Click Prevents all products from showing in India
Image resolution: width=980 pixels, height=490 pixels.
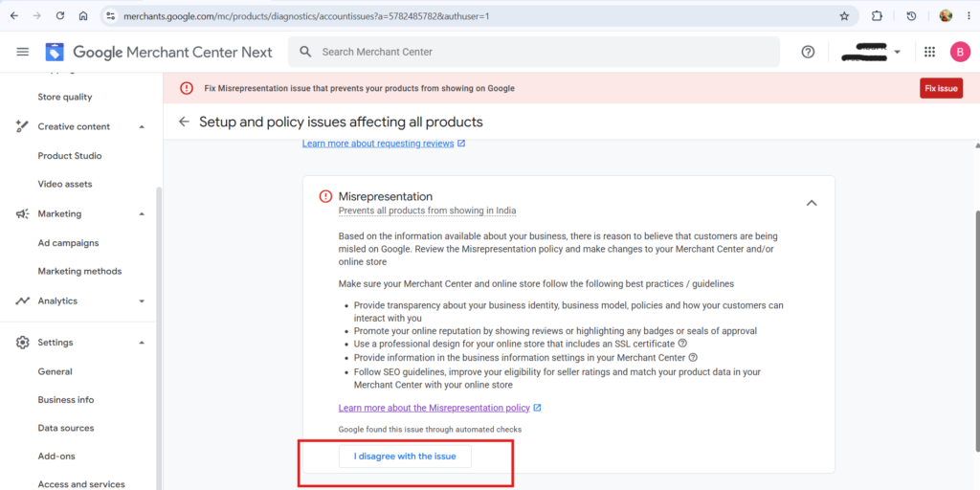(428, 211)
